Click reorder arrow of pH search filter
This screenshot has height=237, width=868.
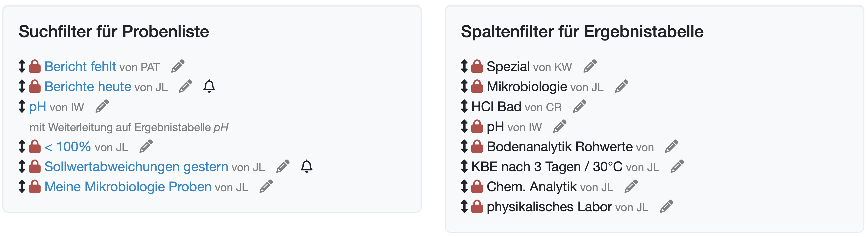click(x=22, y=106)
